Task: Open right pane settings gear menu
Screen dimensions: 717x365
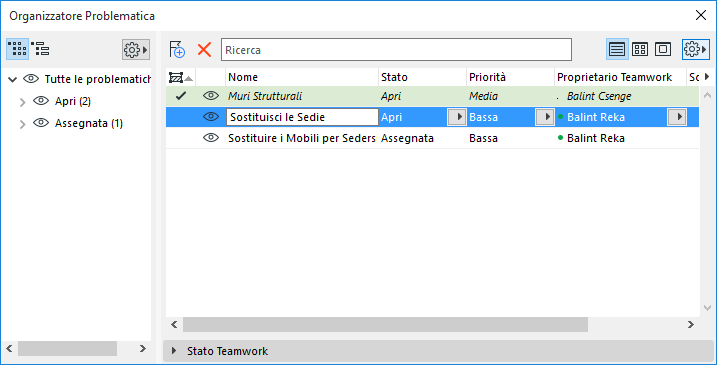Action: click(x=696, y=49)
